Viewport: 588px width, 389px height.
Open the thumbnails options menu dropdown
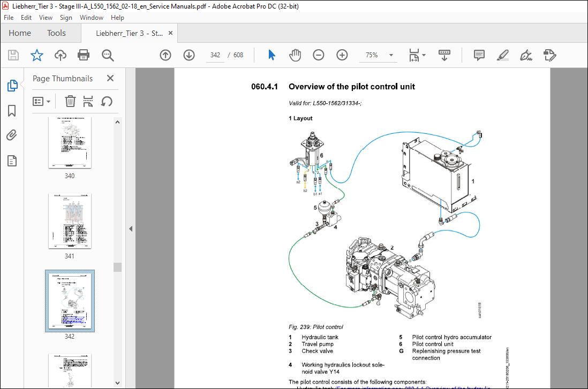(x=41, y=102)
